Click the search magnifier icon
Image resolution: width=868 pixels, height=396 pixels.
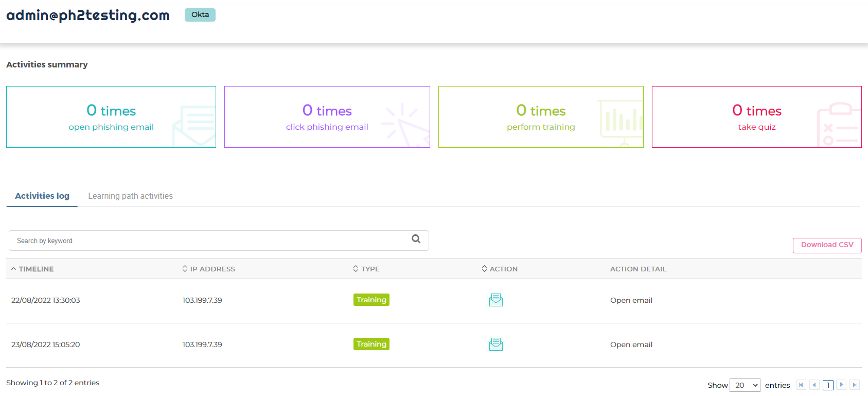coord(416,239)
